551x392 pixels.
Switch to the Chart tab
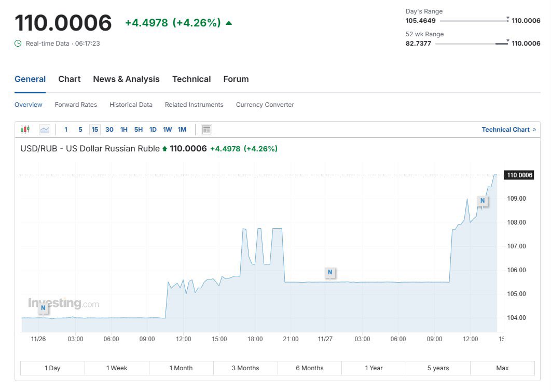pos(69,79)
